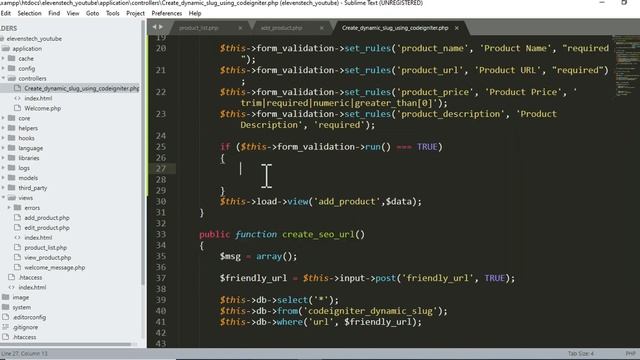Open the Project menu

(135, 13)
